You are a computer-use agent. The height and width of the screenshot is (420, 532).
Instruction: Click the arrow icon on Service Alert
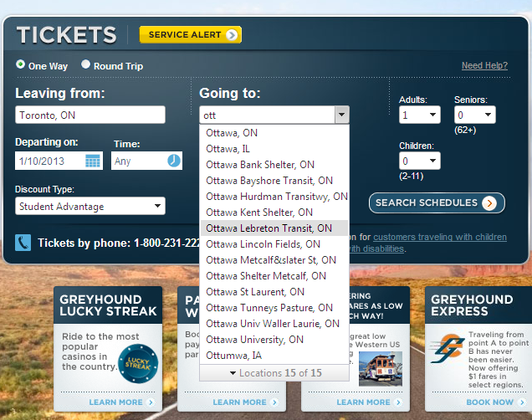tap(232, 35)
